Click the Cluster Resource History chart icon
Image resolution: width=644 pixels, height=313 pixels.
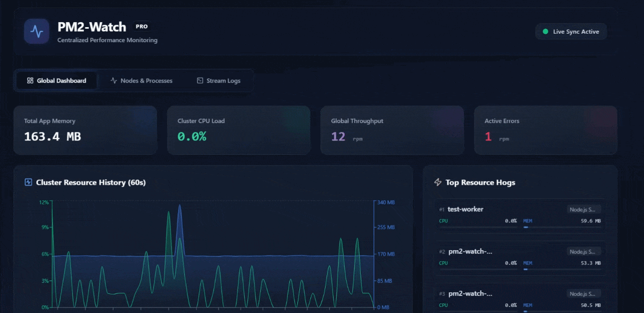[28, 182]
